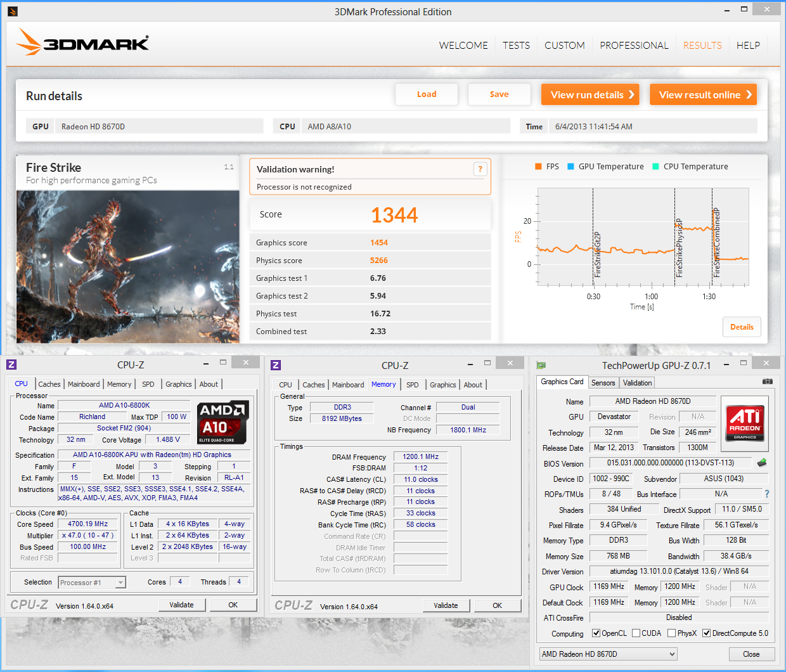Toggle the DirectCompute 5.0 checkbox
This screenshot has height=672, width=786.
pos(706,633)
